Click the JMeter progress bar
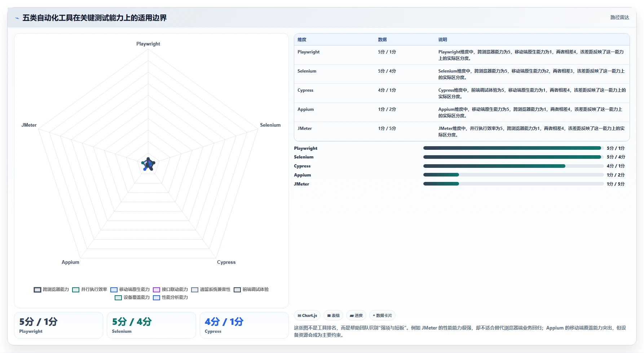Screen dimensions: 644x353 [x=513, y=184]
